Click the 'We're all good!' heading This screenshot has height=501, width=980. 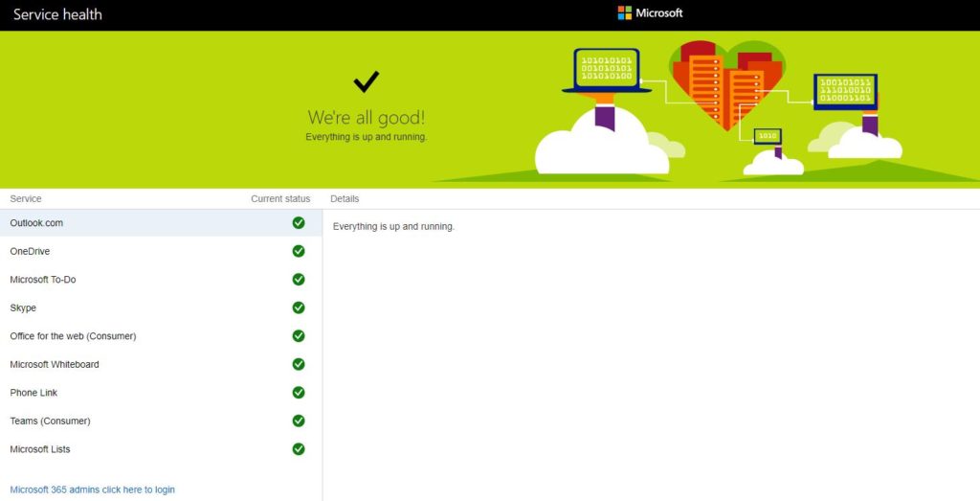(x=367, y=117)
